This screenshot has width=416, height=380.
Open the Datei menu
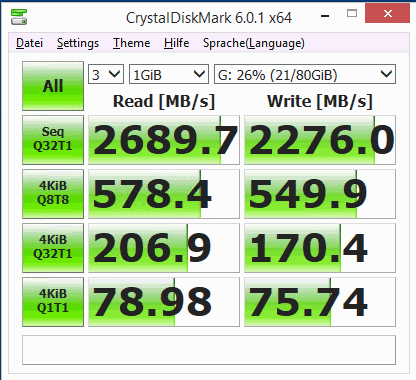[x=29, y=43]
